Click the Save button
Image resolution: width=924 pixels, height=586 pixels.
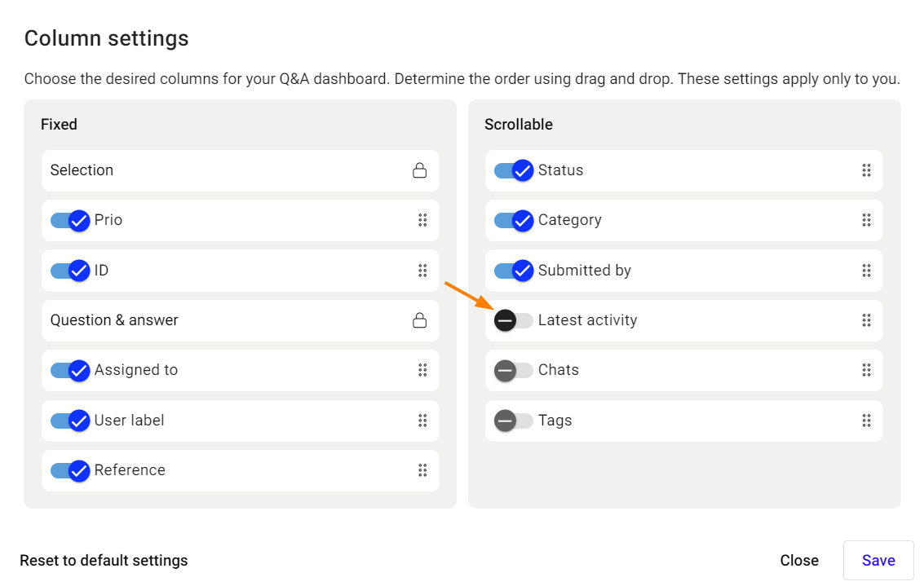[x=878, y=560]
